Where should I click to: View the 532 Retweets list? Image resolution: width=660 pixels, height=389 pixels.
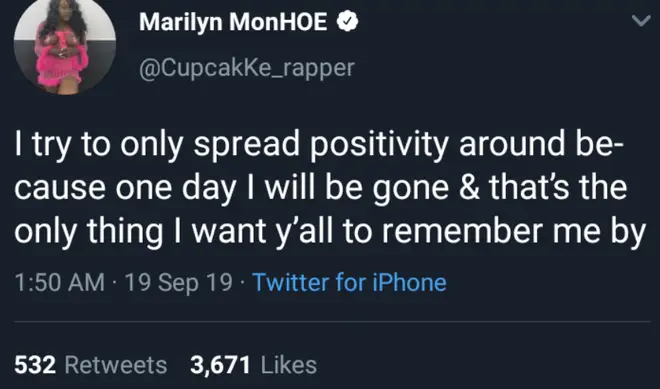pyautogui.click(x=90, y=365)
